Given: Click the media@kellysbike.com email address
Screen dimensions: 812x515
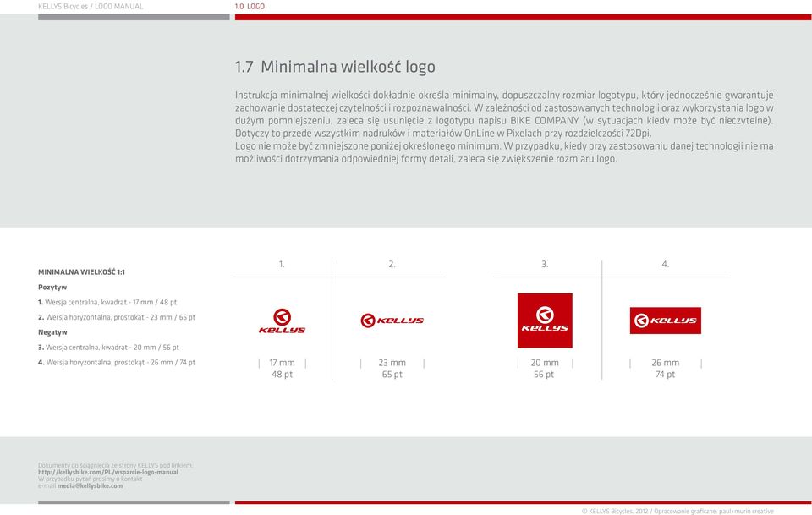Looking at the screenshot, I should coord(91,485).
